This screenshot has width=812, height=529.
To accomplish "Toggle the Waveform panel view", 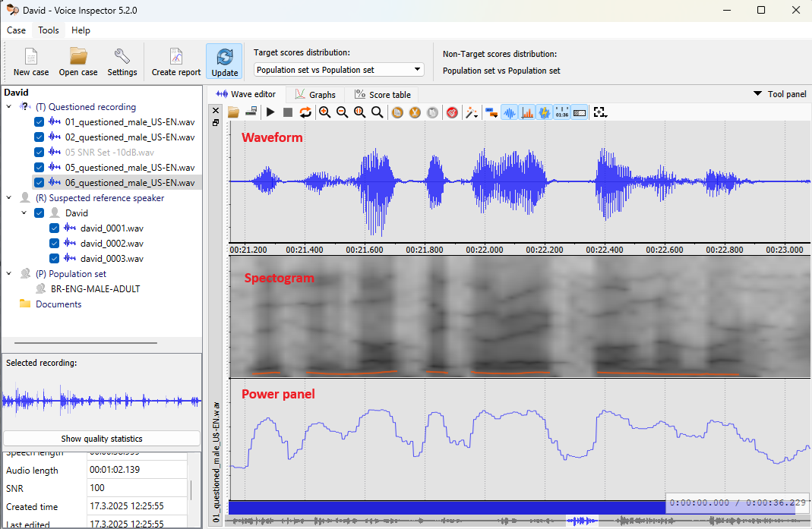I will (510, 112).
